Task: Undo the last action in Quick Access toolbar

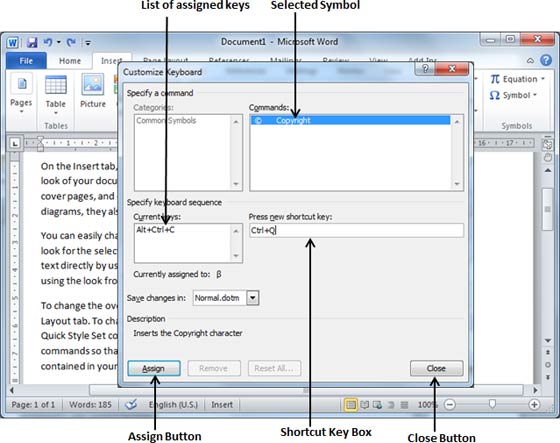Action: click(48, 43)
